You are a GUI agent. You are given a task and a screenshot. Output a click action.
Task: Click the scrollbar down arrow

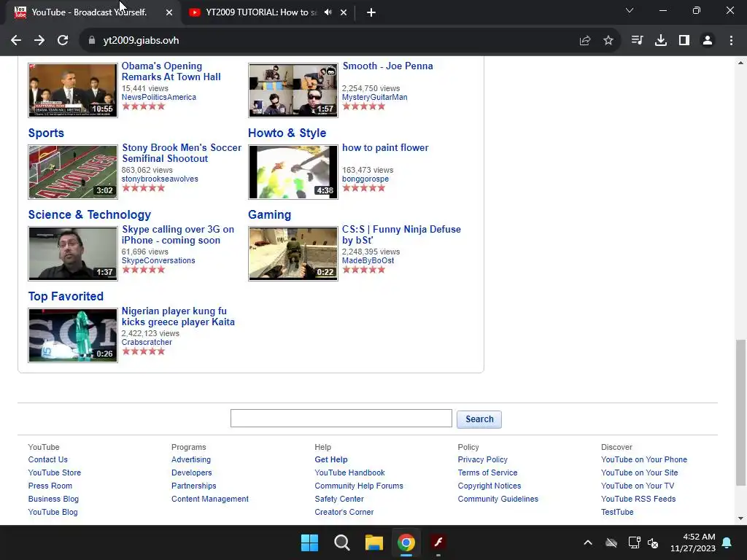tap(740, 518)
